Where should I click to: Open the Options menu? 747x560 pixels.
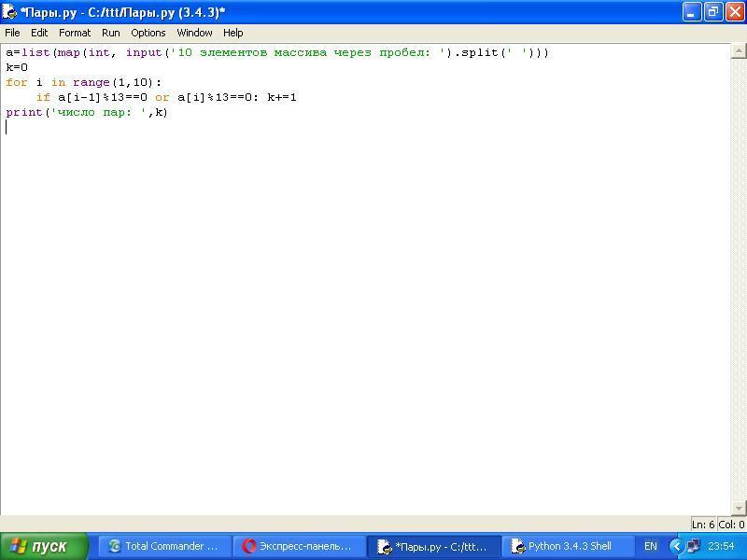148,33
